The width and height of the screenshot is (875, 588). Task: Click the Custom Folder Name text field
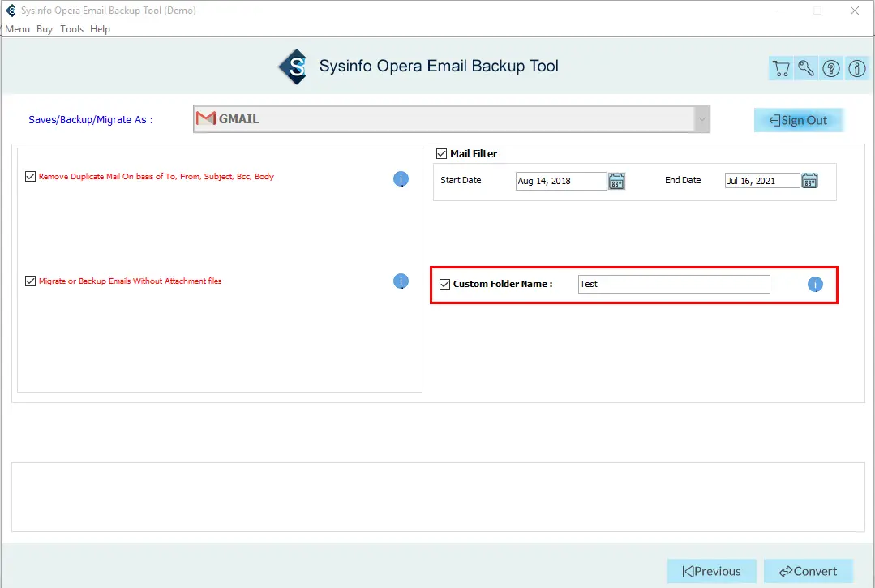pyautogui.click(x=673, y=284)
